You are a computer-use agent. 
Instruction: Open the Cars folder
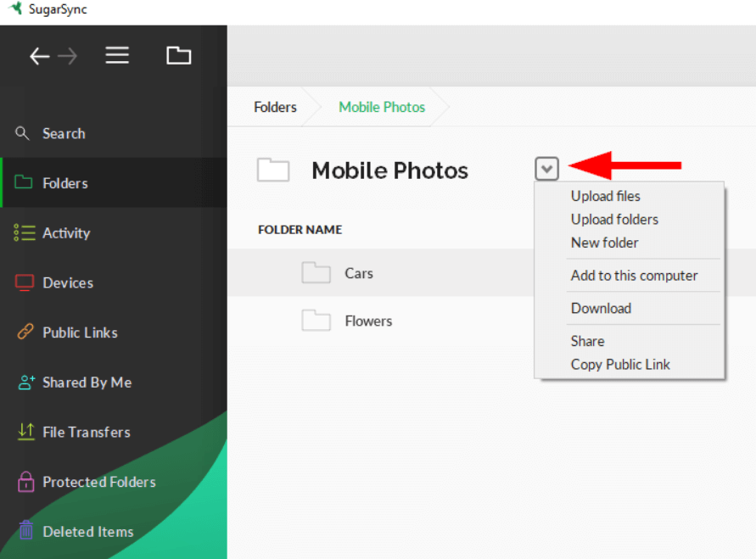pyautogui.click(x=358, y=273)
